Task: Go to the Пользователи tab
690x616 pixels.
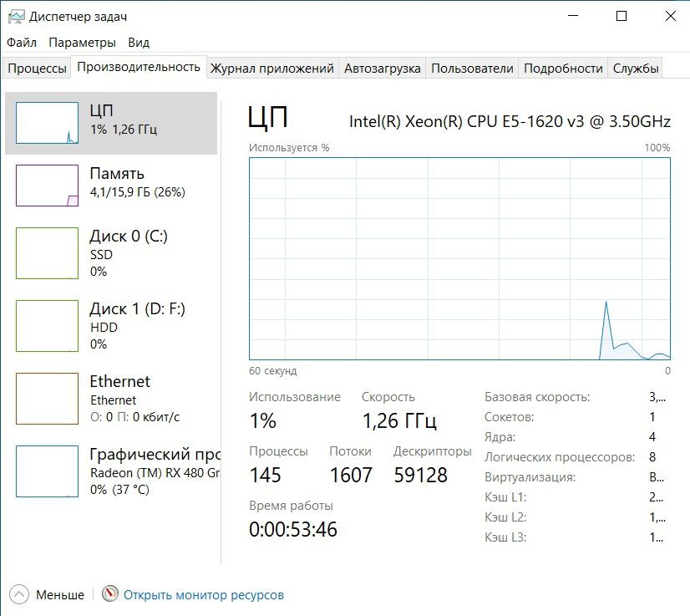Action: (472, 69)
